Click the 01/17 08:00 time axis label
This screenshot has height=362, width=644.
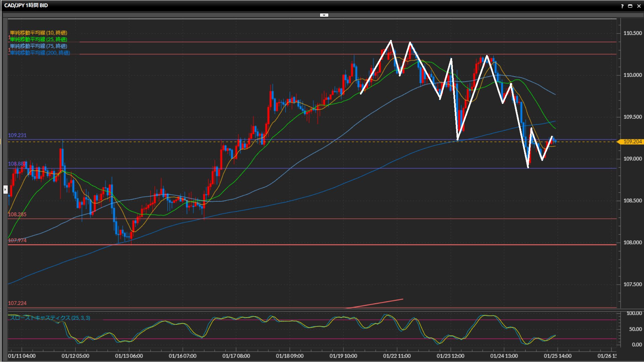click(236, 356)
